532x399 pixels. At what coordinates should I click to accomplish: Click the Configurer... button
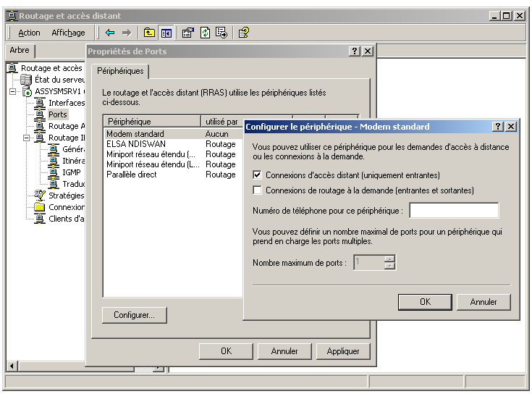135,315
